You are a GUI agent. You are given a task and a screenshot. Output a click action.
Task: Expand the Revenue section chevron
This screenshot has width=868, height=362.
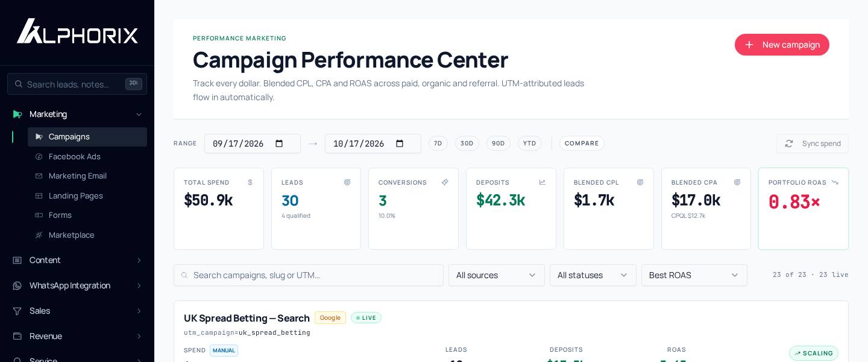pyautogui.click(x=139, y=336)
